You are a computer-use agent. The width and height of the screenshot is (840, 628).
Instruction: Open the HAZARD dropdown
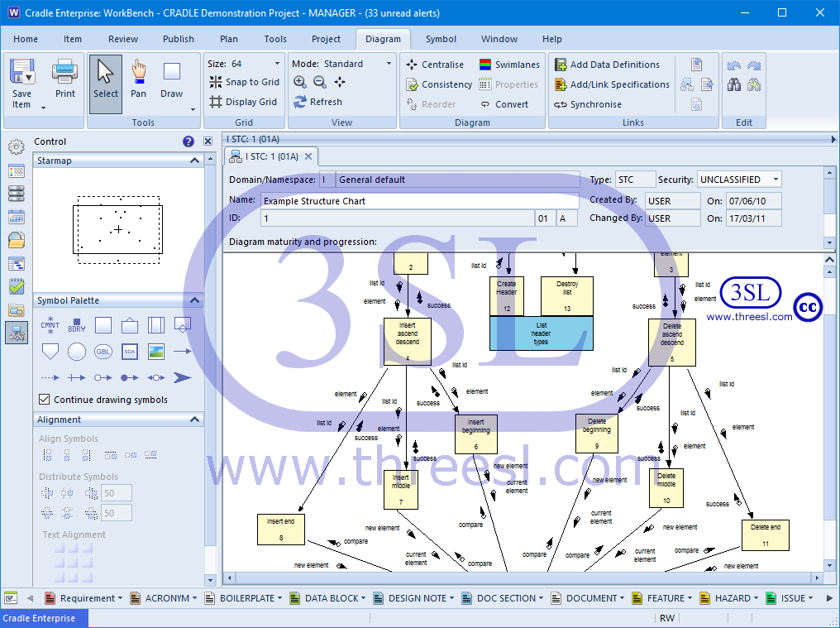tap(756, 598)
